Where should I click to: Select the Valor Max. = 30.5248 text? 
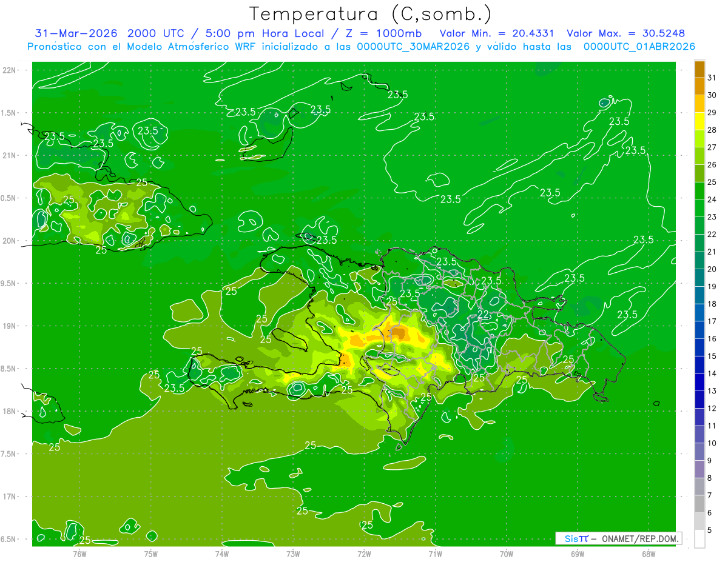click(x=626, y=33)
